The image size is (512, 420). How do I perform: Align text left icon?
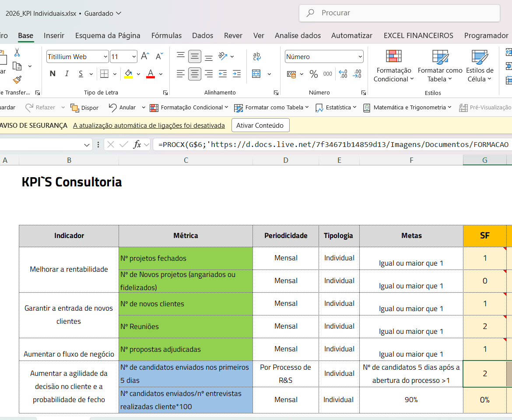point(181,74)
